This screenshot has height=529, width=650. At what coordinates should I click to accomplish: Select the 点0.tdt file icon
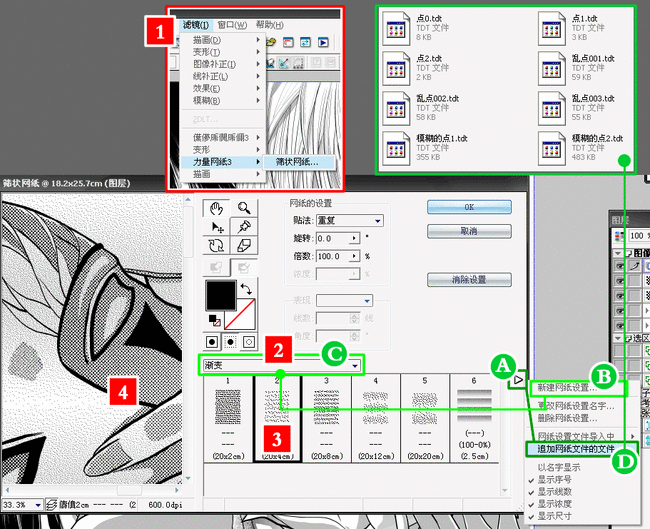[396, 29]
